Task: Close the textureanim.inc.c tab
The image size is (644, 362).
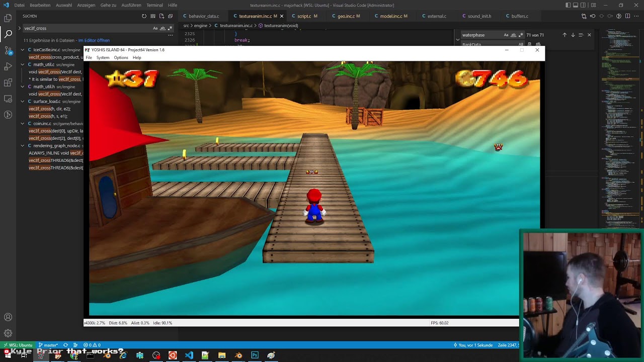Action: (x=281, y=16)
